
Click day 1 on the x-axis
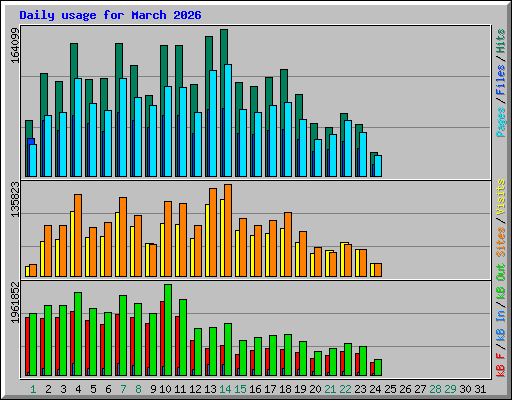[33, 389]
